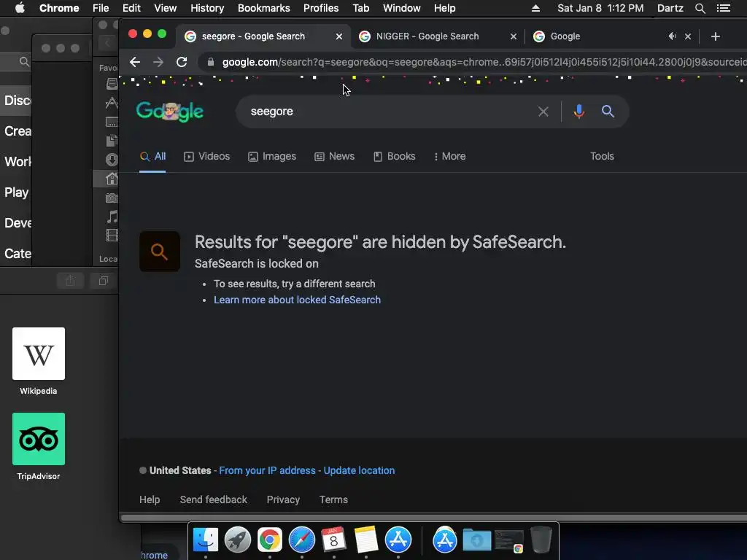Screen dimensions: 747x560
Task: Click the minimized Chrome window thumbnail in Dock
Action: [509, 541]
